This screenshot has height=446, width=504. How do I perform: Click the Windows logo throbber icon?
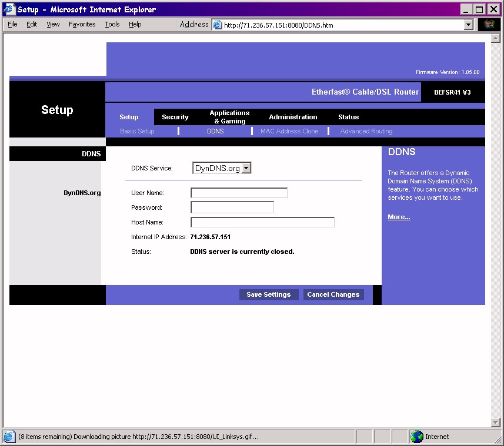[x=489, y=25]
